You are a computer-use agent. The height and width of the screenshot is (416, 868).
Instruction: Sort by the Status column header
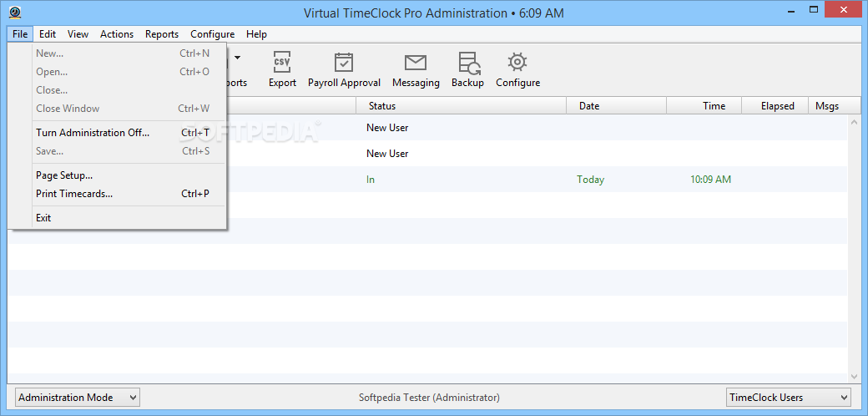(x=382, y=106)
